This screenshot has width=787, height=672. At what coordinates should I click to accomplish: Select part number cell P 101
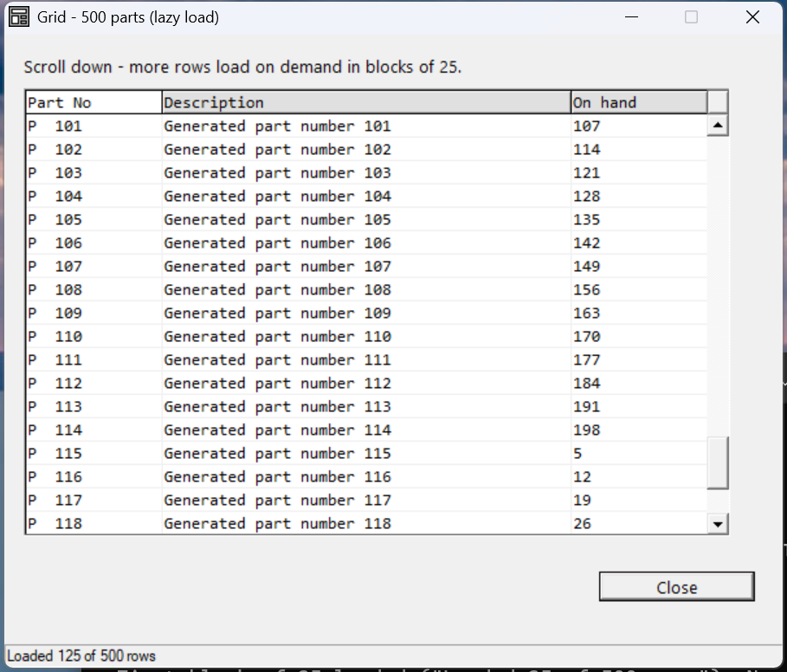coord(94,126)
